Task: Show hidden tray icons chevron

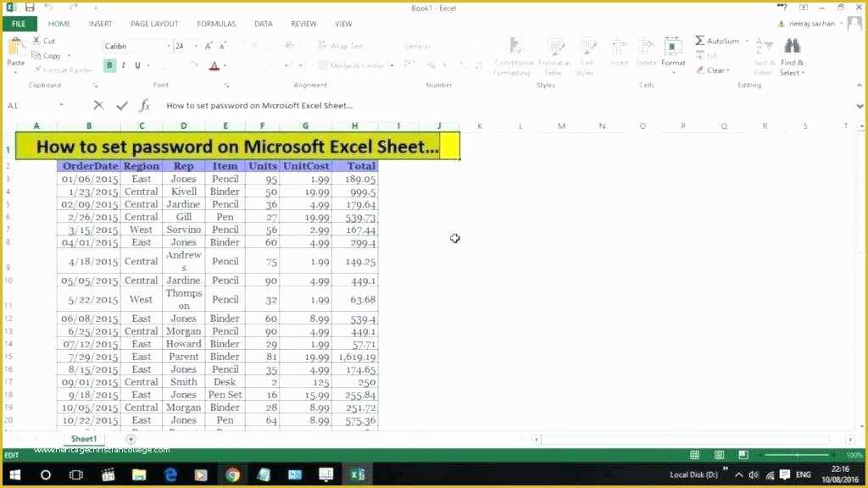Action: pyautogui.click(x=739, y=474)
